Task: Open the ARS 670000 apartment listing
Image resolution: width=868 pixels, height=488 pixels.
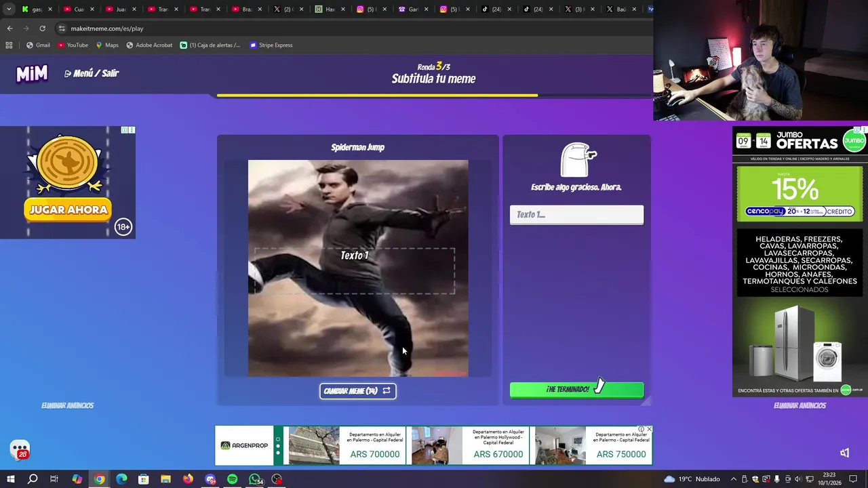Action: click(x=469, y=445)
